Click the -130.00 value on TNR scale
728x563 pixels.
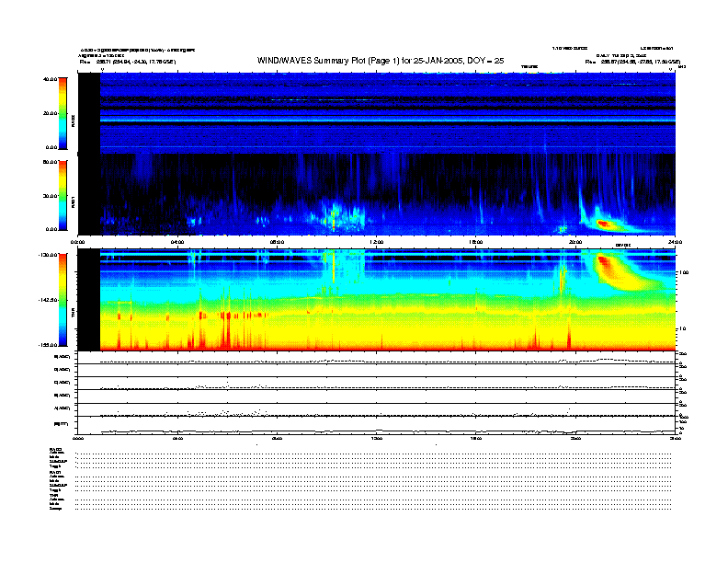tap(48, 255)
